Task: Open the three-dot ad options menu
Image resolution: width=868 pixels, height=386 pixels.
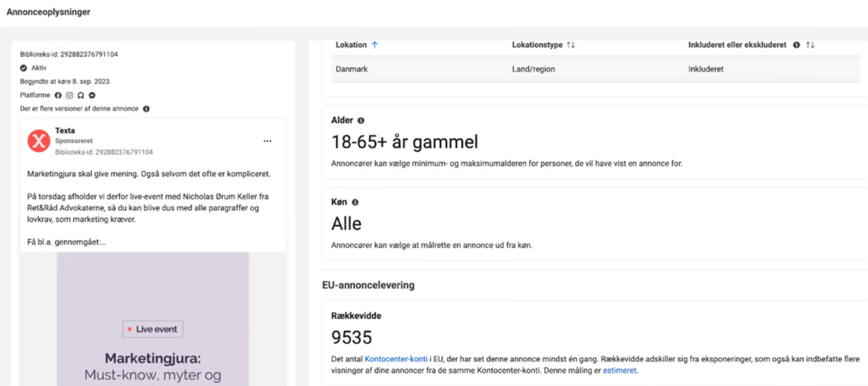Action: (x=267, y=141)
